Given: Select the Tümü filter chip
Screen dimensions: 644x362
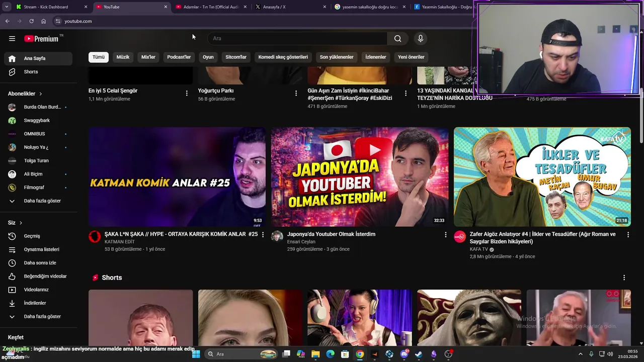Looking at the screenshot, I should tap(99, 57).
